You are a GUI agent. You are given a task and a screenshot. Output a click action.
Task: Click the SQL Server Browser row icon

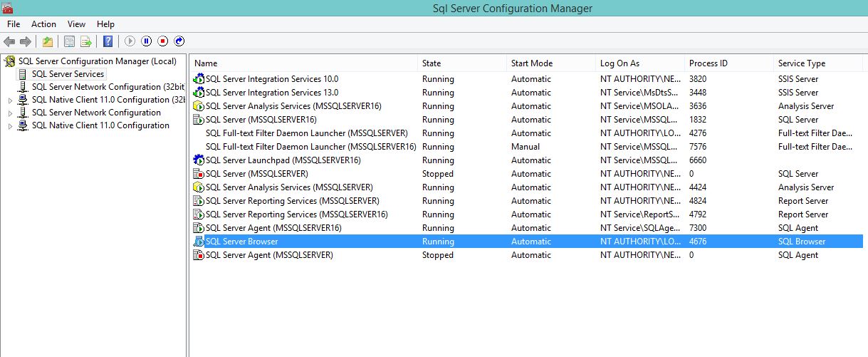click(199, 242)
